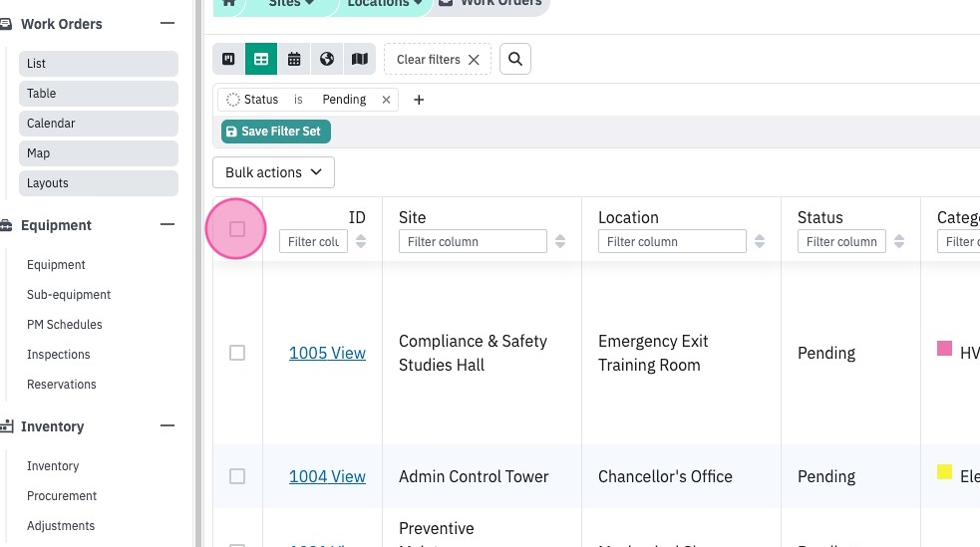This screenshot has width=980, height=547.
Task: Click 'Emergency Exit Training Room' cell
Action: click(x=653, y=353)
